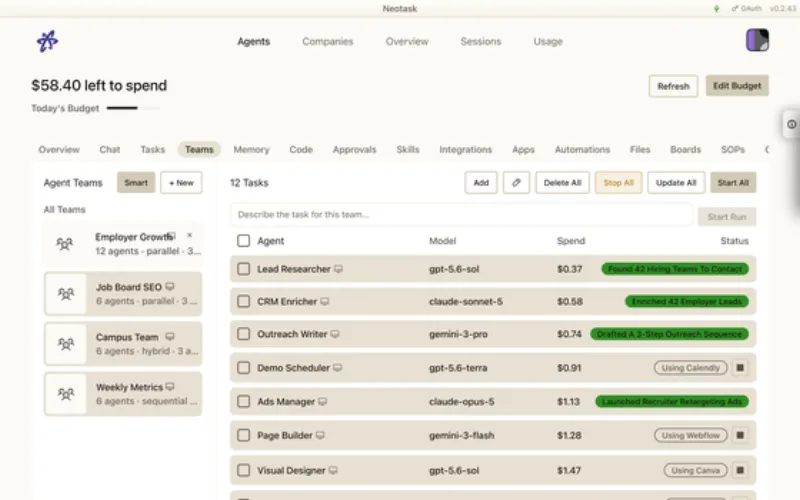Click the Using Calendly status pill
This screenshot has width=800, height=500.
(691, 368)
